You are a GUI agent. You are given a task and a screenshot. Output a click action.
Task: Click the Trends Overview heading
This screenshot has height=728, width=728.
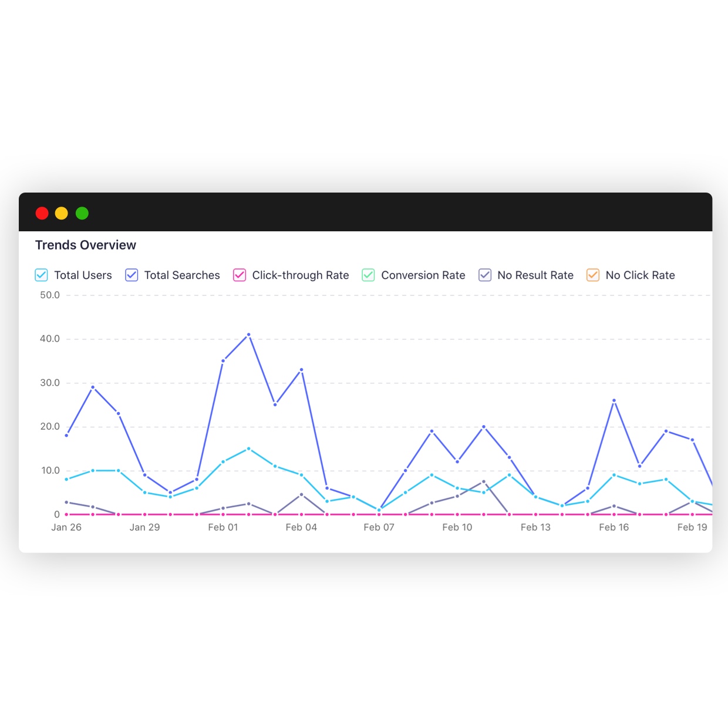click(86, 245)
